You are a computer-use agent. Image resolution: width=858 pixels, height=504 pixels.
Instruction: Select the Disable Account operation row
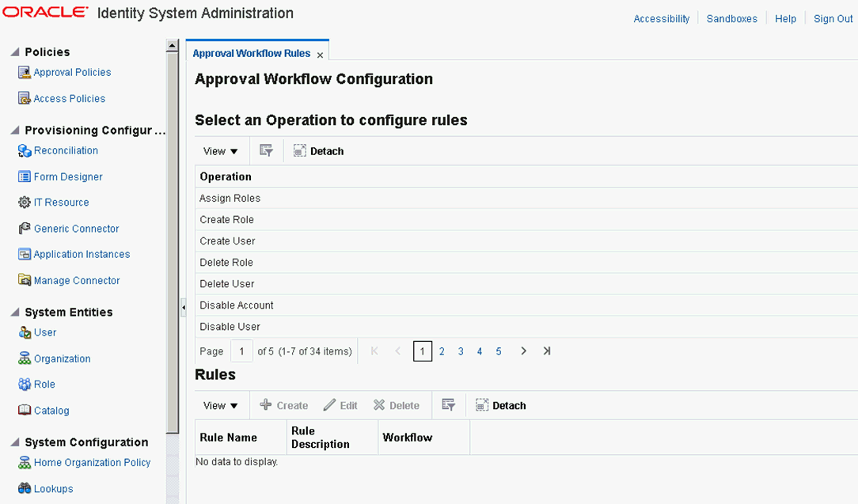526,305
